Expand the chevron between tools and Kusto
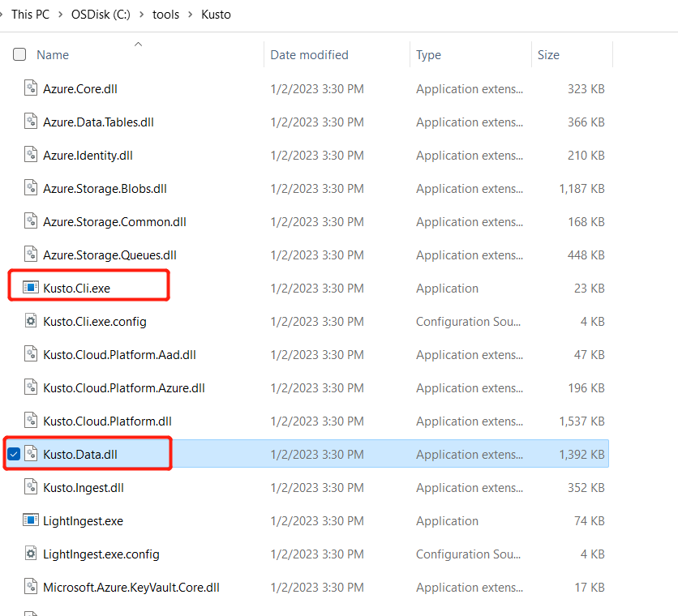Viewport: 678px width, 616px height. click(190, 15)
